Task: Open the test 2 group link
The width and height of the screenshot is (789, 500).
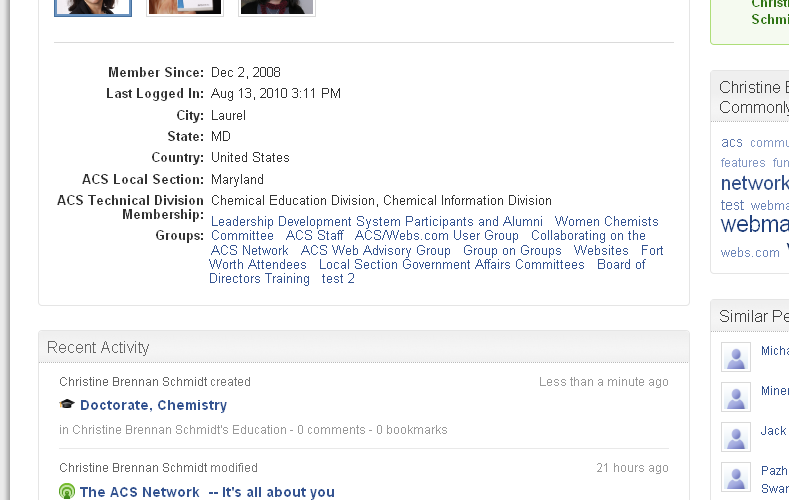Action: coord(338,279)
